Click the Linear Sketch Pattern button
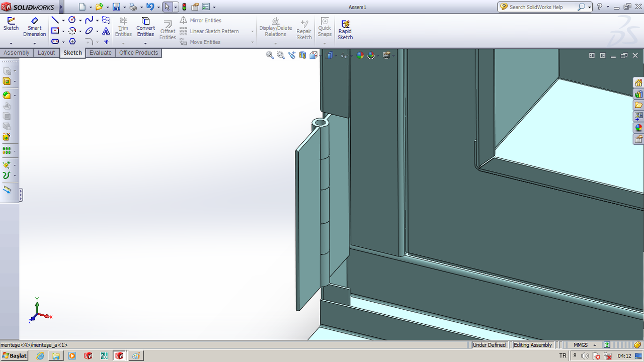 [x=209, y=31]
